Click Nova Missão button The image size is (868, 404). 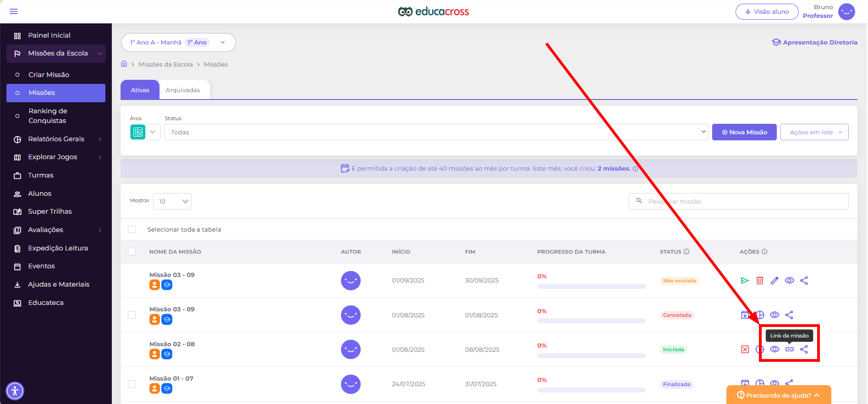point(744,132)
